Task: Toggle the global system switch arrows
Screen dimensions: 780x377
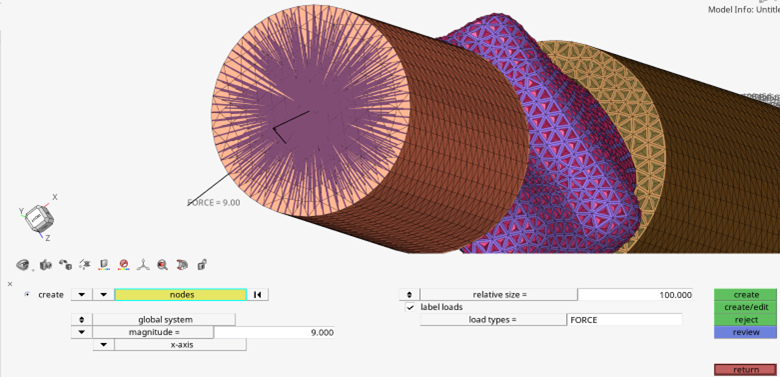Action: click(82, 319)
